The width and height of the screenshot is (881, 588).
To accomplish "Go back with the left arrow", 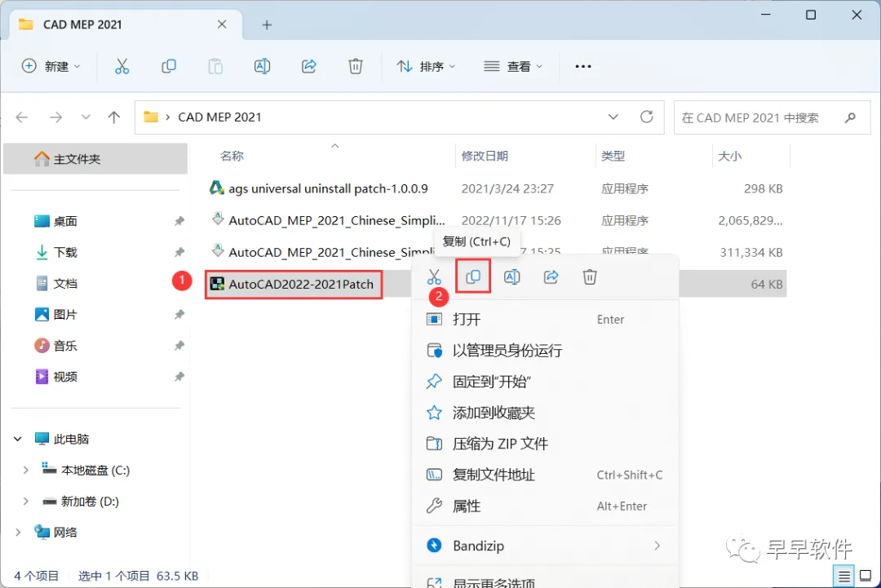I will (22, 117).
